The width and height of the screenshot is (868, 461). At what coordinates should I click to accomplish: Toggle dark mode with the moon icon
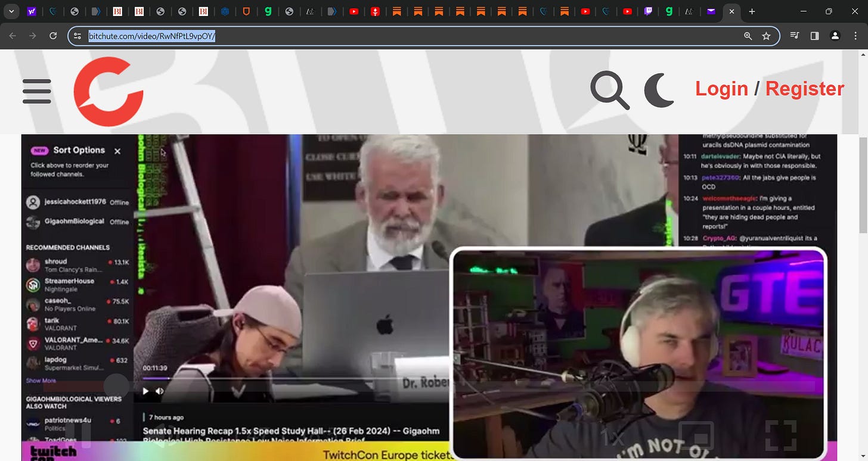pos(659,91)
